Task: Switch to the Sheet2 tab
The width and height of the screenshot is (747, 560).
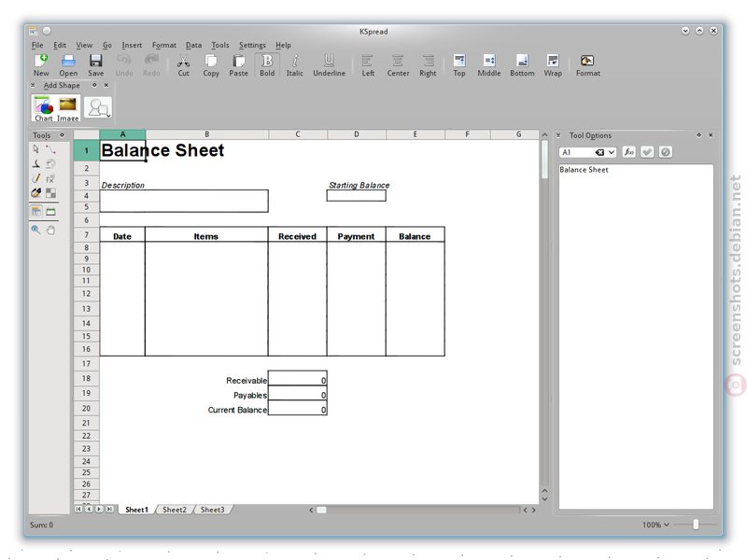Action: click(x=175, y=510)
